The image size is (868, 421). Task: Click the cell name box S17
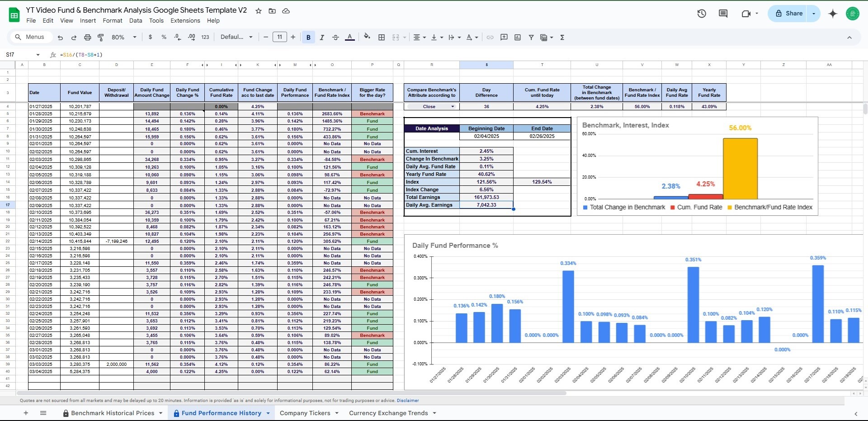23,55
